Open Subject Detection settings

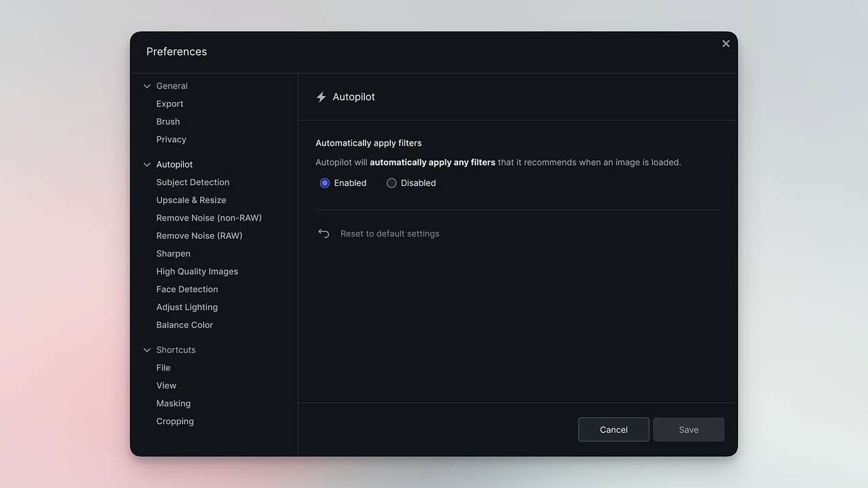click(193, 182)
